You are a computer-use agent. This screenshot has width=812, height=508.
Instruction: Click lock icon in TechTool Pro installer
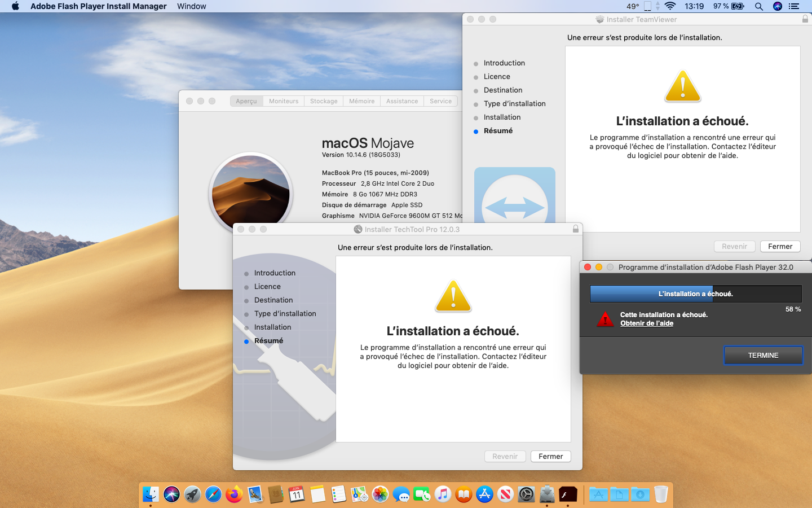click(x=575, y=229)
